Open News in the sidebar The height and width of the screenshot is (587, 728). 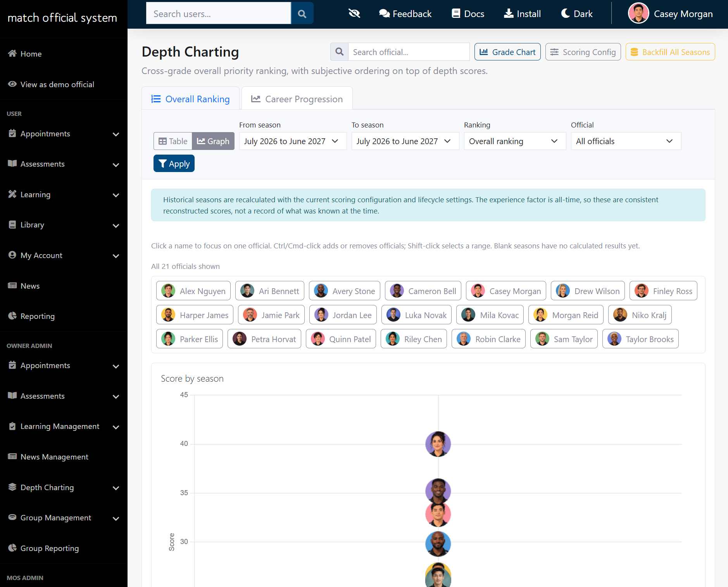pos(64,286)
